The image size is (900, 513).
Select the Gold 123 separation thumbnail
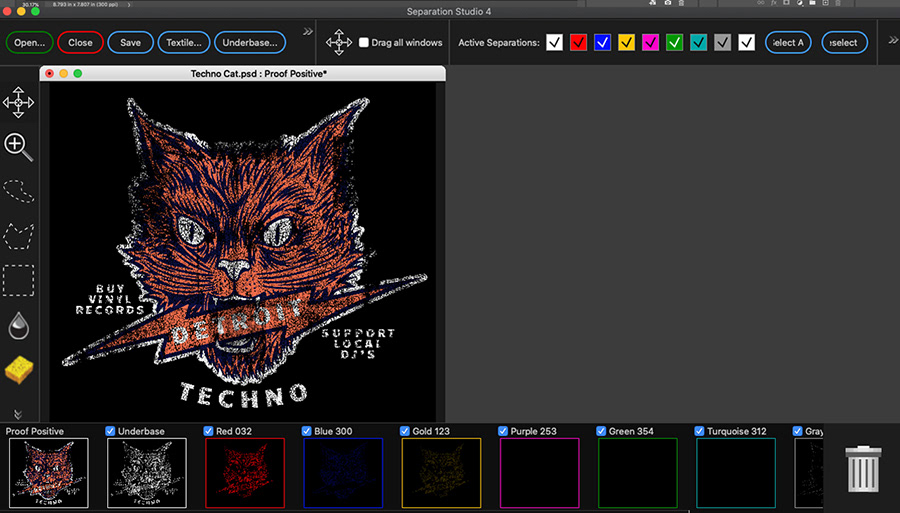coord(441,473)
